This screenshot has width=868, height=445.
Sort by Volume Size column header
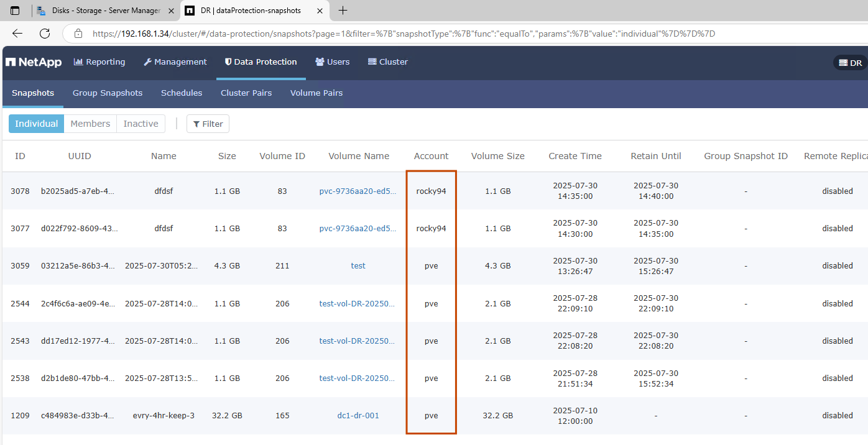pos(498,156)
